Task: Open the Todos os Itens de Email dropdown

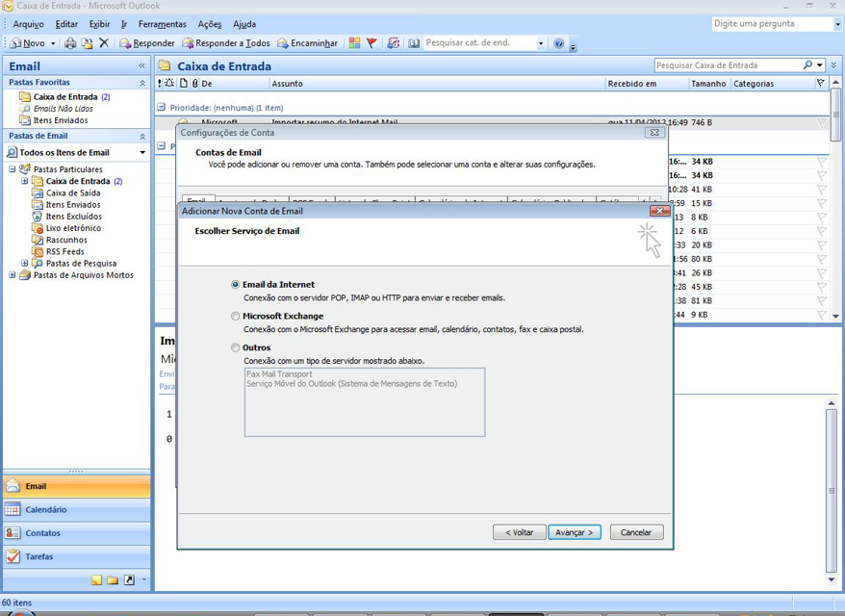Action: coord(142,152)
